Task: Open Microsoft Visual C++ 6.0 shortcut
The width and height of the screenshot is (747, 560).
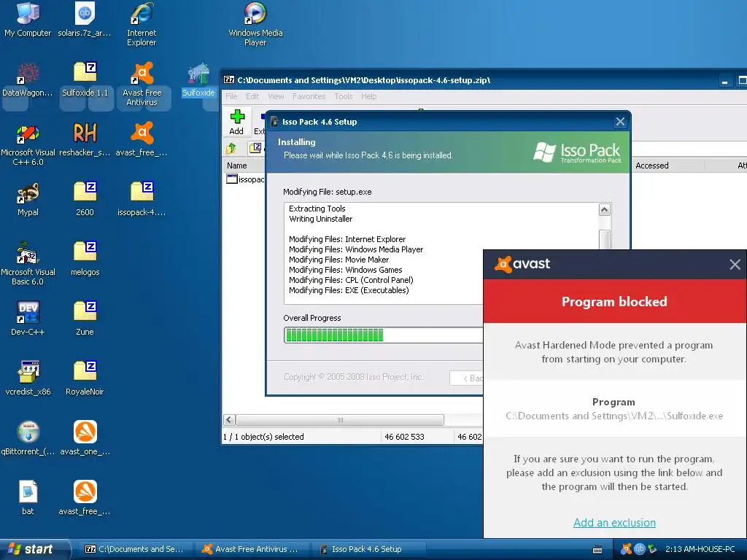Action: click(28, 145)
